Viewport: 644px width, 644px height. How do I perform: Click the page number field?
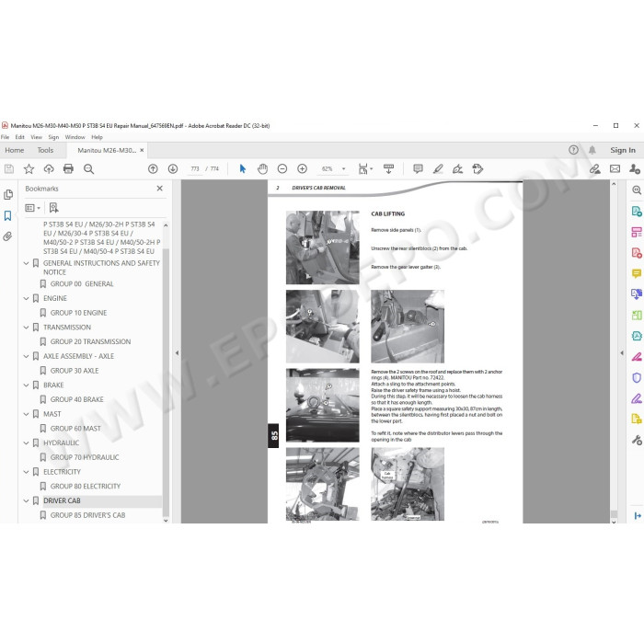[195, 168]
